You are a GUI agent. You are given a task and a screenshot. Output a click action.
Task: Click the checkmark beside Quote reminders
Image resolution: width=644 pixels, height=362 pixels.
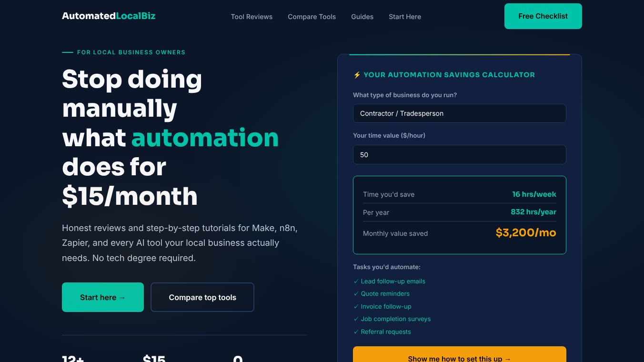(356, 294)
